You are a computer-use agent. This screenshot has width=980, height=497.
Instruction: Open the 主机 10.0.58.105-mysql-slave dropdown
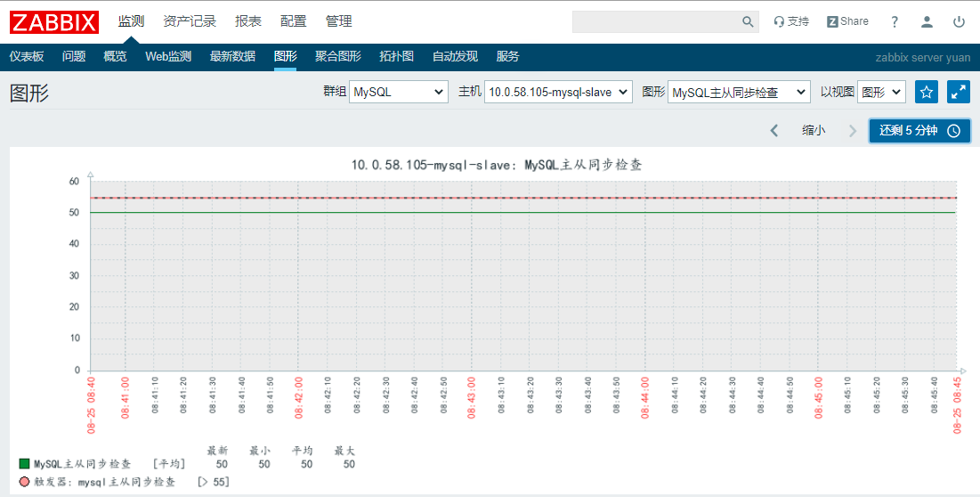point(559,92)
